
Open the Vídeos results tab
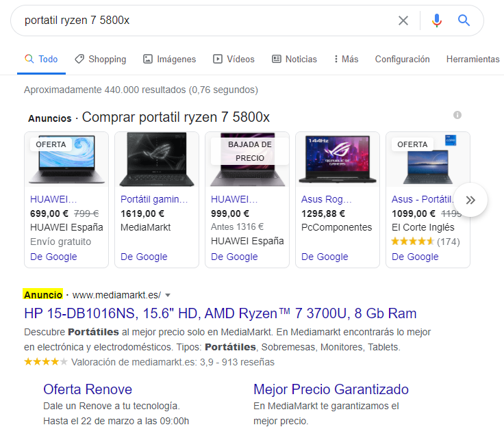(x=234, y=60)
